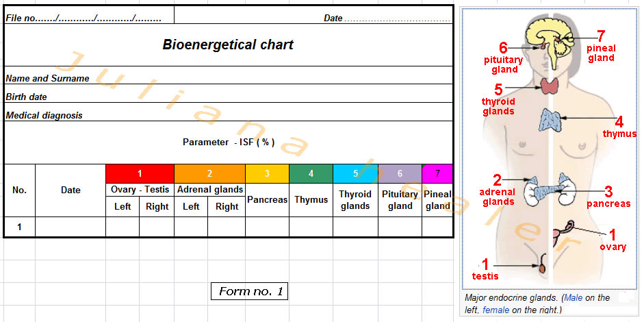Select the light blue header cell numbered 5
Screen dimensions: 644x322
coord(355,173)
